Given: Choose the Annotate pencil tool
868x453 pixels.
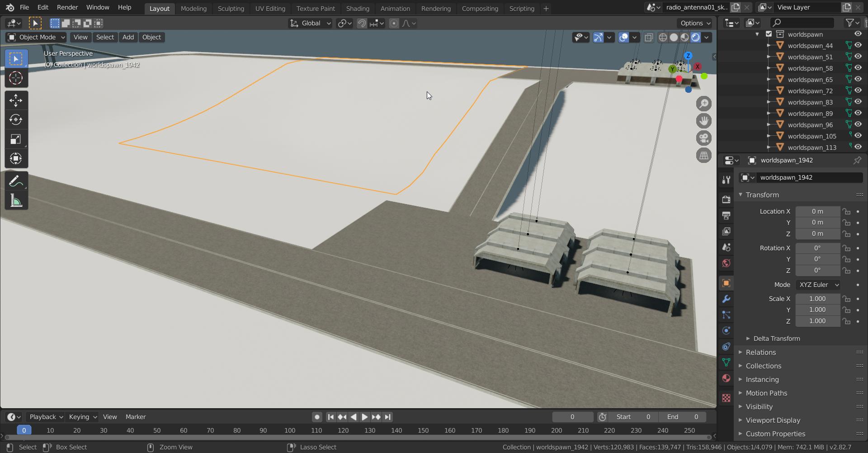Looking at the screenshot, I should pyautogui.click(x=16, y=181).
